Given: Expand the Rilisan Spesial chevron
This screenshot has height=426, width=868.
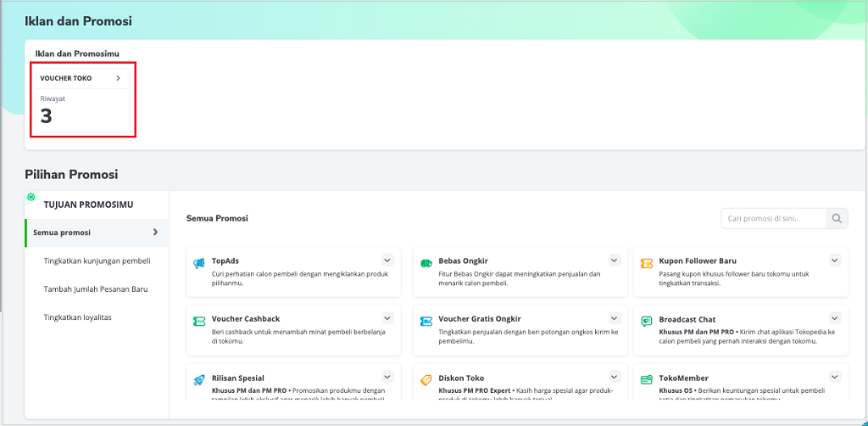Looking at the screenshot, I should (x=387, y=377).
